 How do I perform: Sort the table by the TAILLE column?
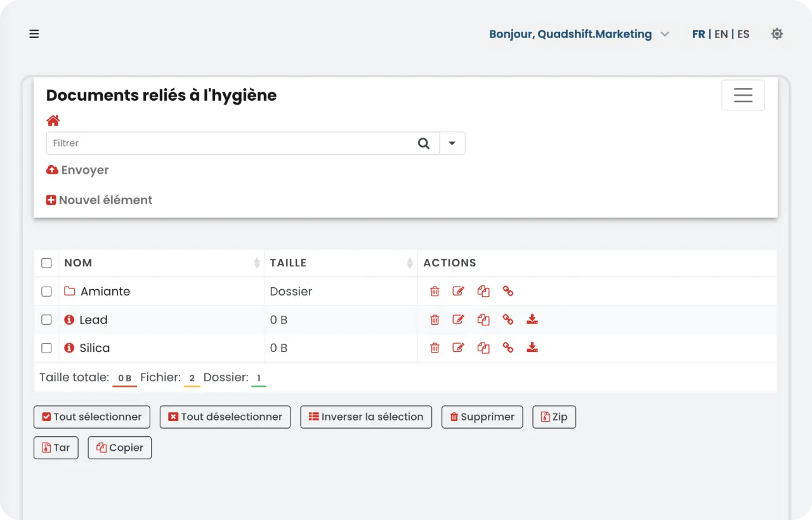(341, 263)
